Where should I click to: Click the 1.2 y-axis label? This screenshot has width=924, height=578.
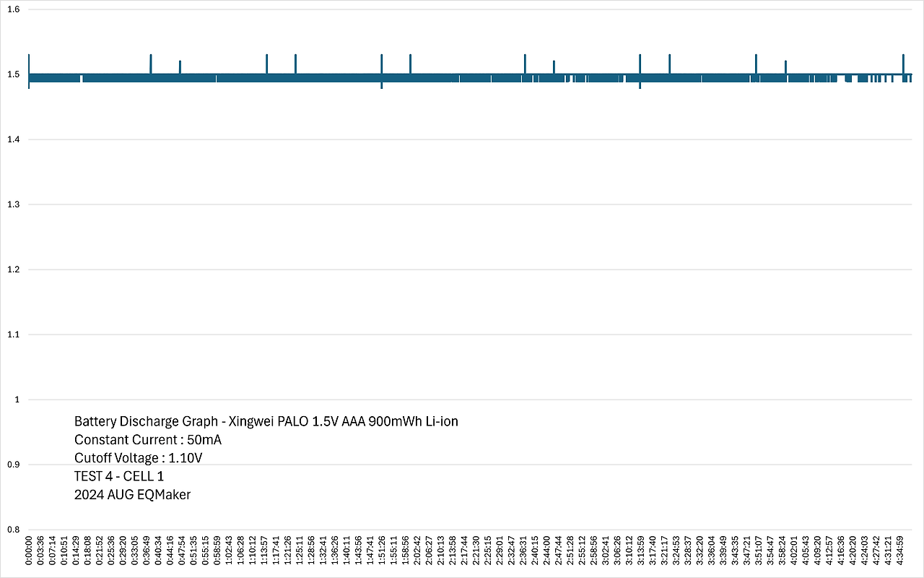(13, 269)
